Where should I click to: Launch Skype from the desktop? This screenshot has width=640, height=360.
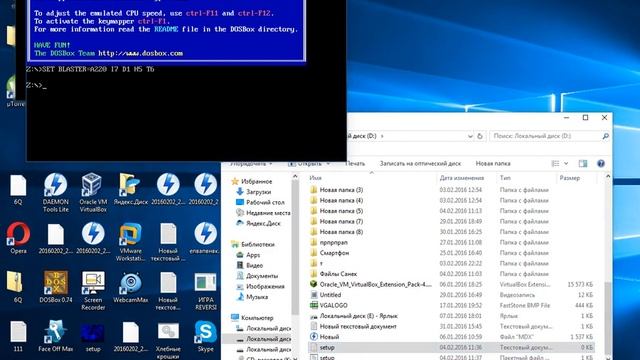206,336
